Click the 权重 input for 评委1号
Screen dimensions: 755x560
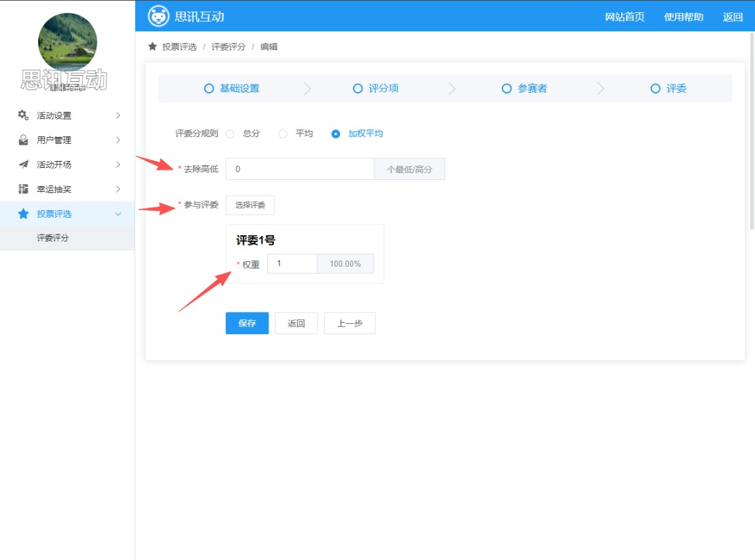click(291, 264)
